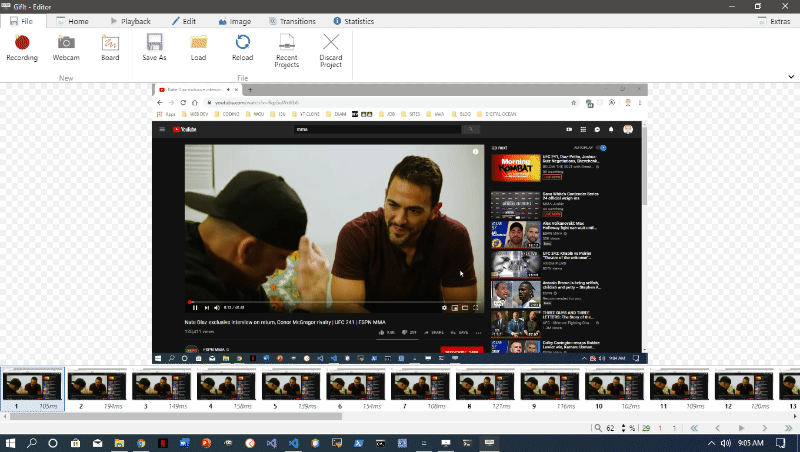Click the 116ms delay under frame 9
800x452 pixels.
(566, 406)
